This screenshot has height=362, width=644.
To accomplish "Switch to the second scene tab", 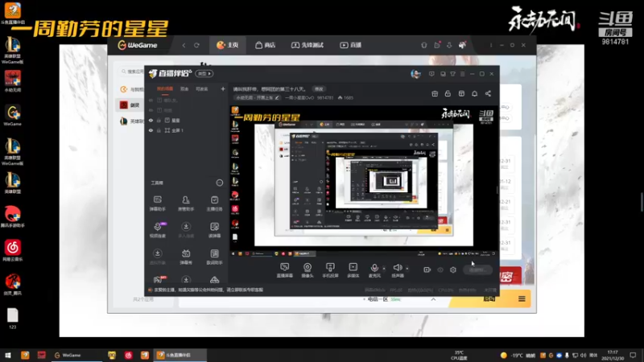I will pos(184,88).
